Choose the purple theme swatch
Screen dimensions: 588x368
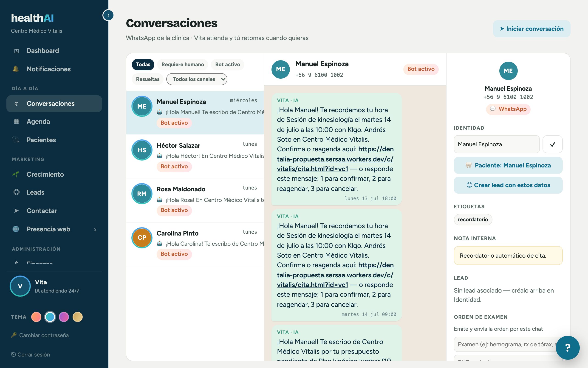click(x=64, y=317)
